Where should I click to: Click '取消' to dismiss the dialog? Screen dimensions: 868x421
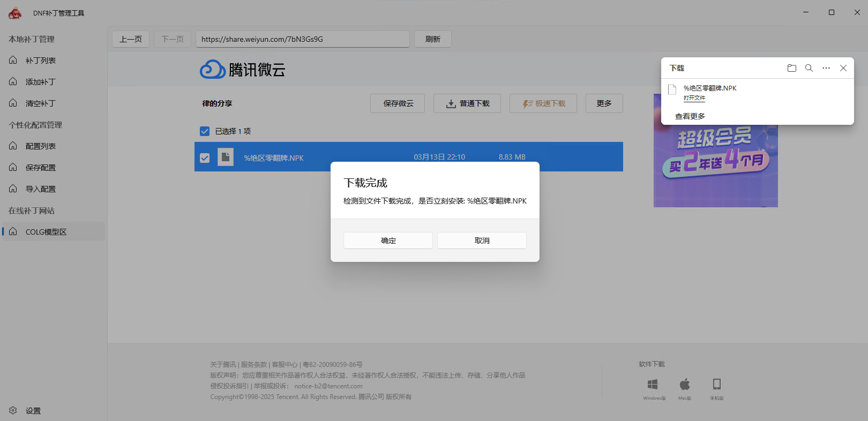(x=482, y=240)
